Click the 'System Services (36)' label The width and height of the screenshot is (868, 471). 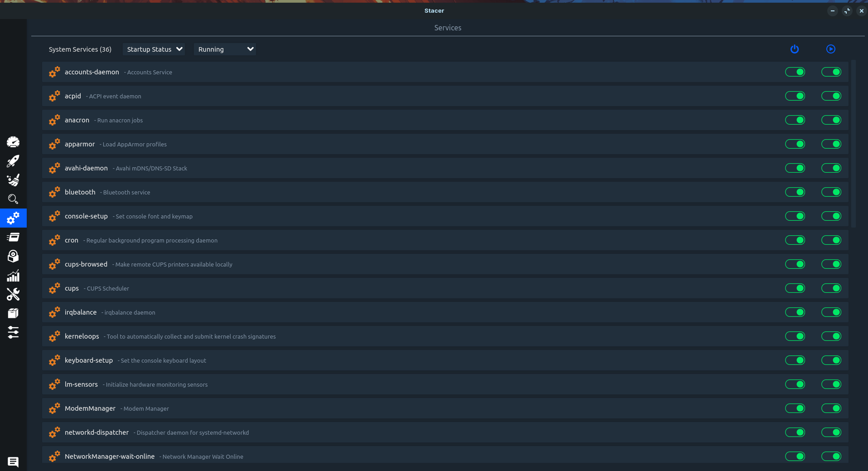[x=80, y=49]
